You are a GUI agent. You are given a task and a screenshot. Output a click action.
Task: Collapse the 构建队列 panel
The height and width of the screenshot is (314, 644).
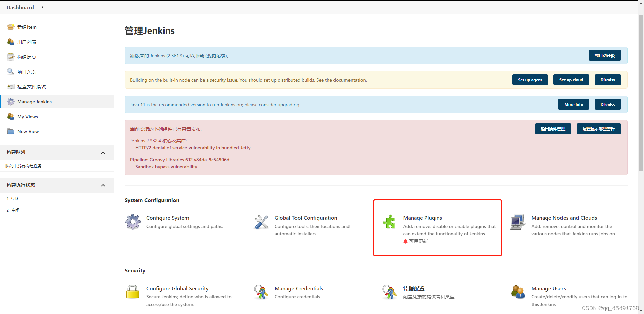(x=103, y=153)
